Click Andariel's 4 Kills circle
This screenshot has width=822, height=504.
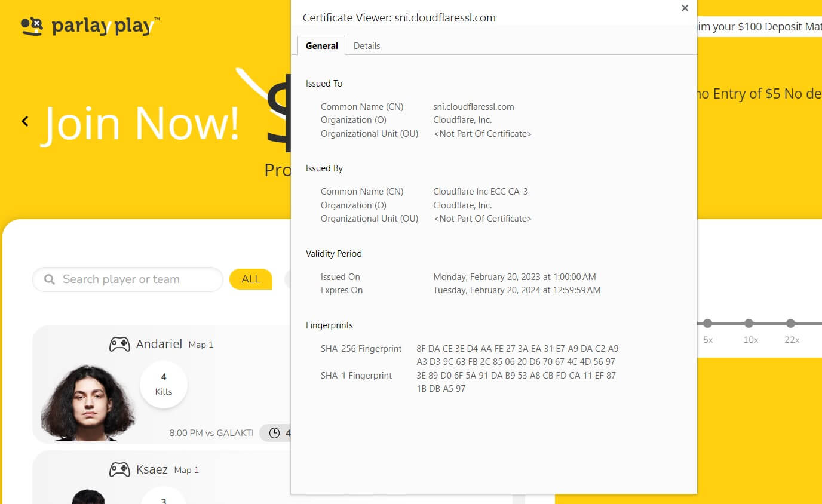(x=164, y=385)
